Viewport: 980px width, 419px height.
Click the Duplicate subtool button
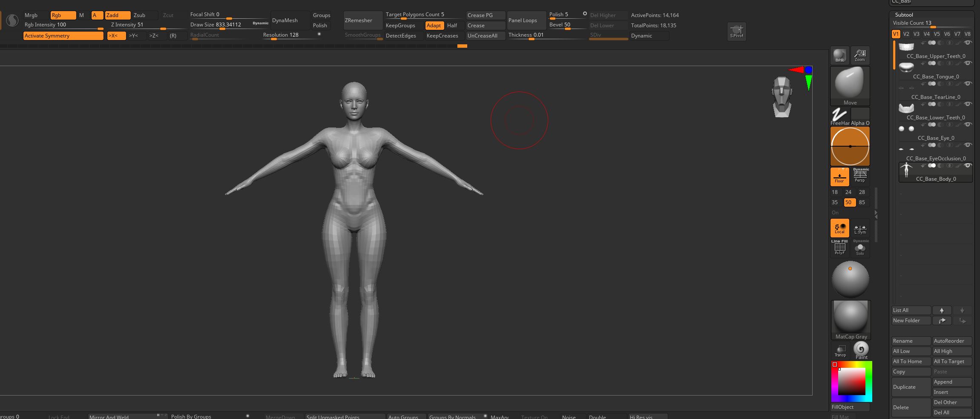pos(911,387)
